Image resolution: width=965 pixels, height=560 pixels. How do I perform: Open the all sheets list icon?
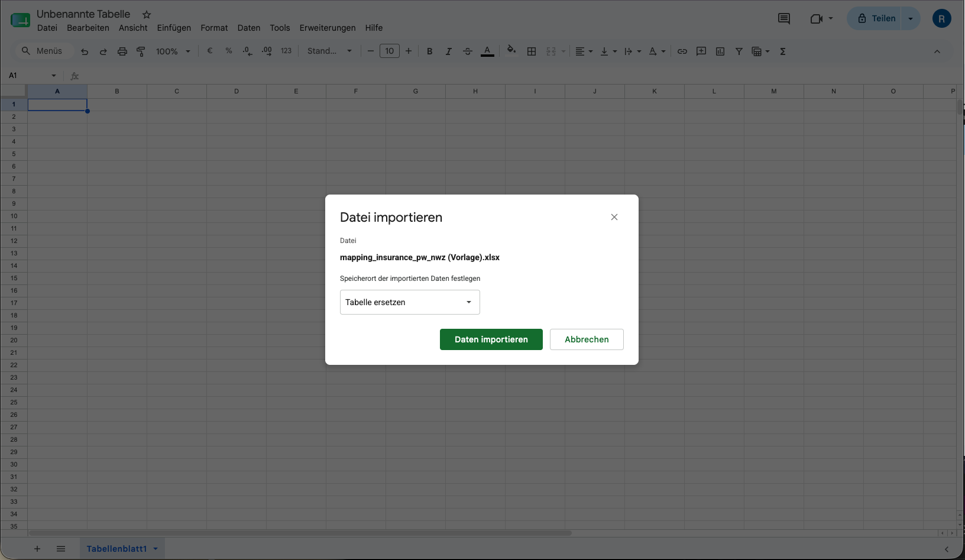[61, 549]
